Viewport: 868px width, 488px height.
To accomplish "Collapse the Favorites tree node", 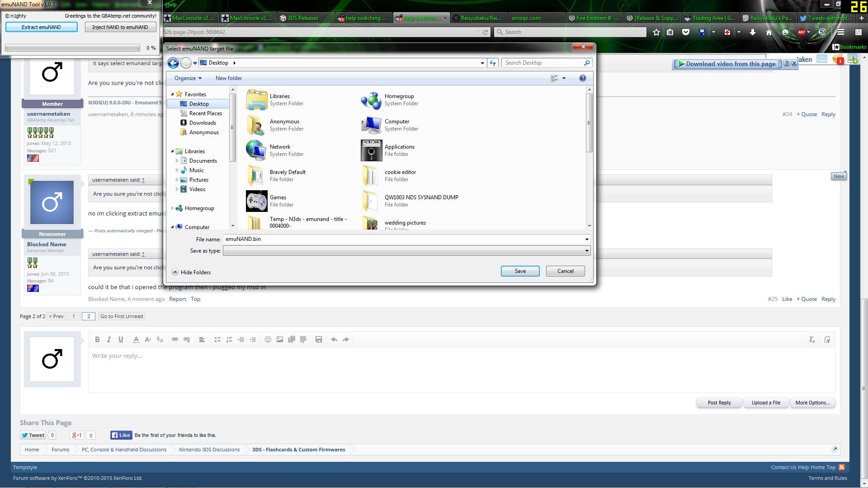I will coord(172,94).
